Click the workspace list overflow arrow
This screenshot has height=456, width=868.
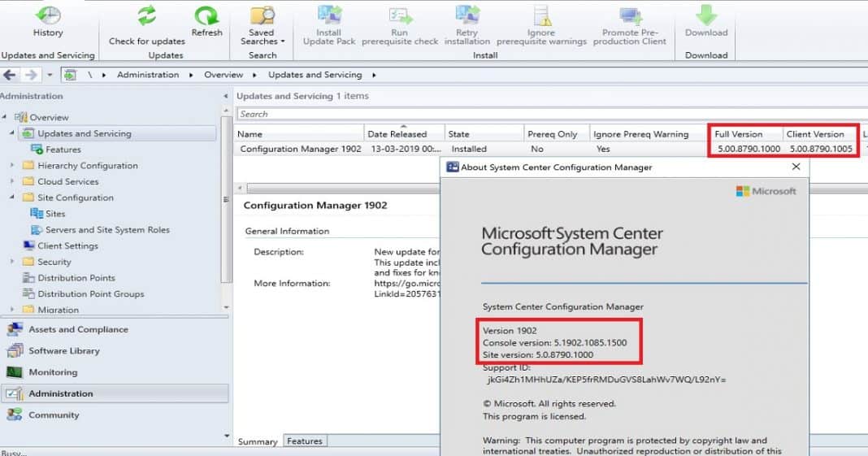[227, 436]
